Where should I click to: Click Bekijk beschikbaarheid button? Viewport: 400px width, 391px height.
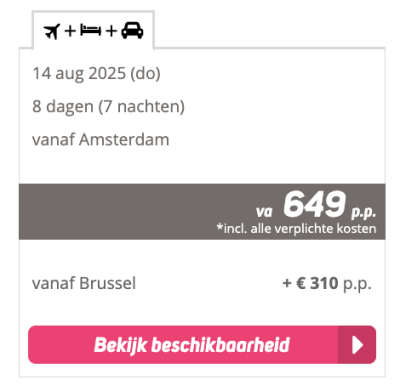(x=202, y=345)
